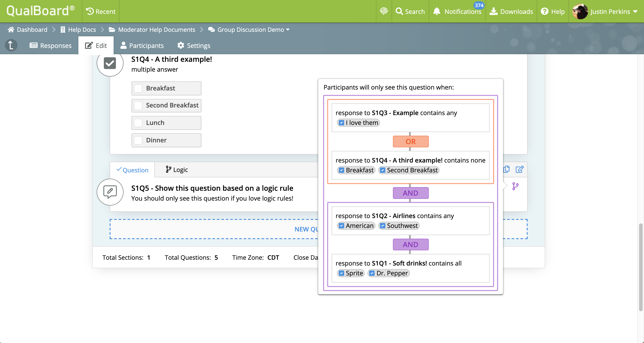
Task: Check the Breakfast answer option
Action: [138, 88]
